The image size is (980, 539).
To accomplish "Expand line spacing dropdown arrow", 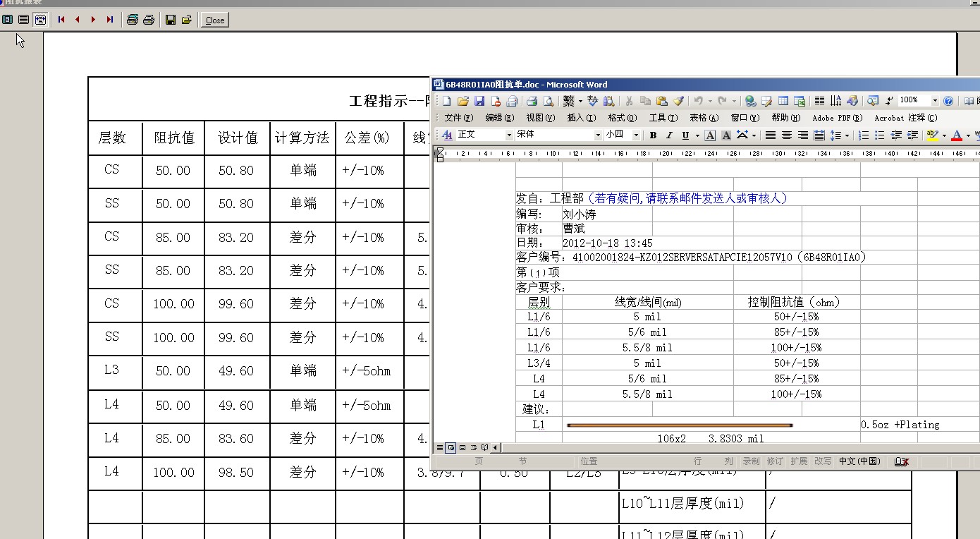I will [847, 135].
